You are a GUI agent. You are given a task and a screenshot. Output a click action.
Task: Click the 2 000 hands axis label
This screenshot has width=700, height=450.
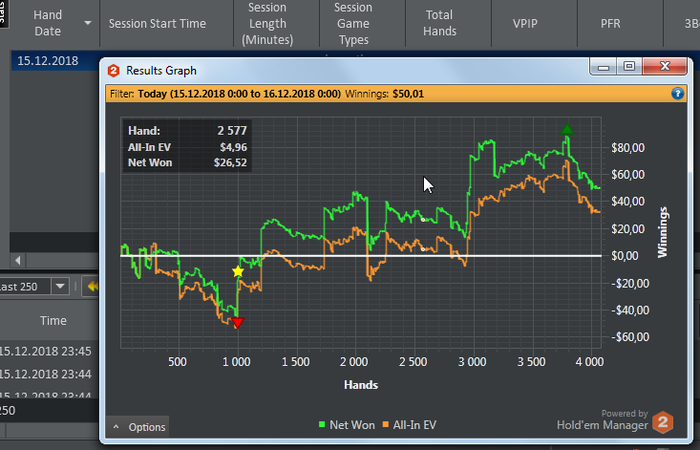[x=354, y=362]
